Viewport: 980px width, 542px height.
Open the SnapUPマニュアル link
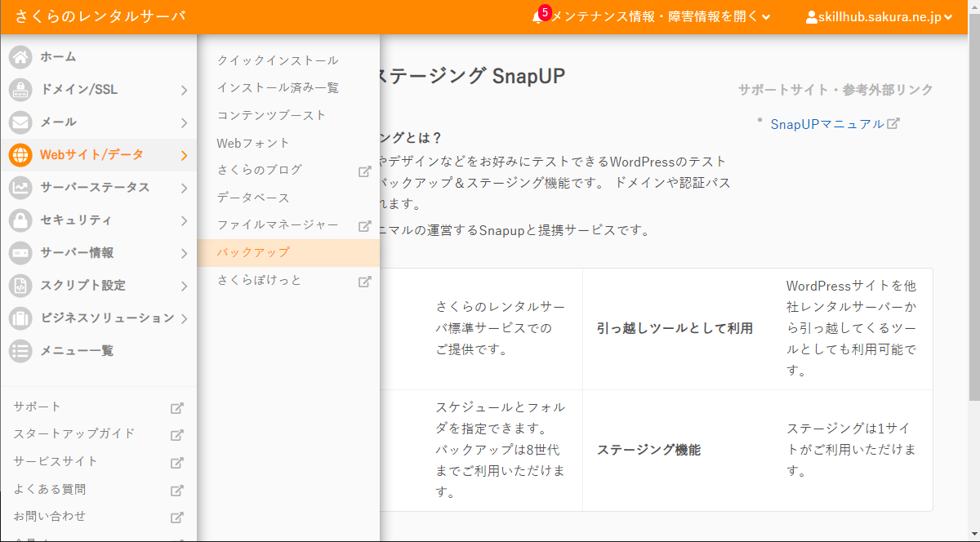tap(827, 124)
